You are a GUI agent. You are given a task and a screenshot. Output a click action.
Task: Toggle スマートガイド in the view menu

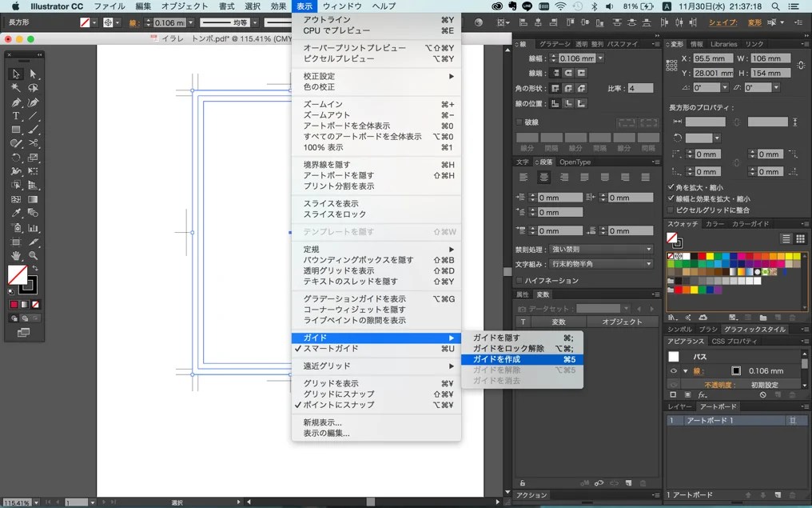point(376,349)
